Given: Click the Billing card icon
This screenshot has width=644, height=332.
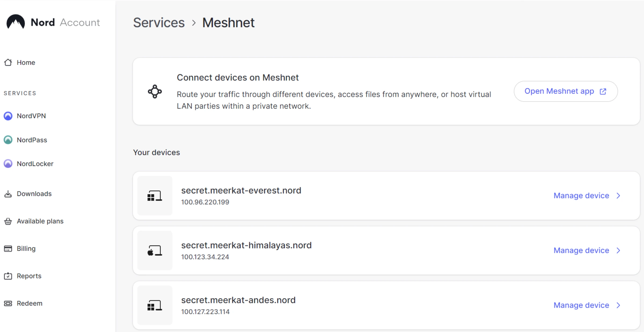Looking at the screenshot, I should pos(8,248).
